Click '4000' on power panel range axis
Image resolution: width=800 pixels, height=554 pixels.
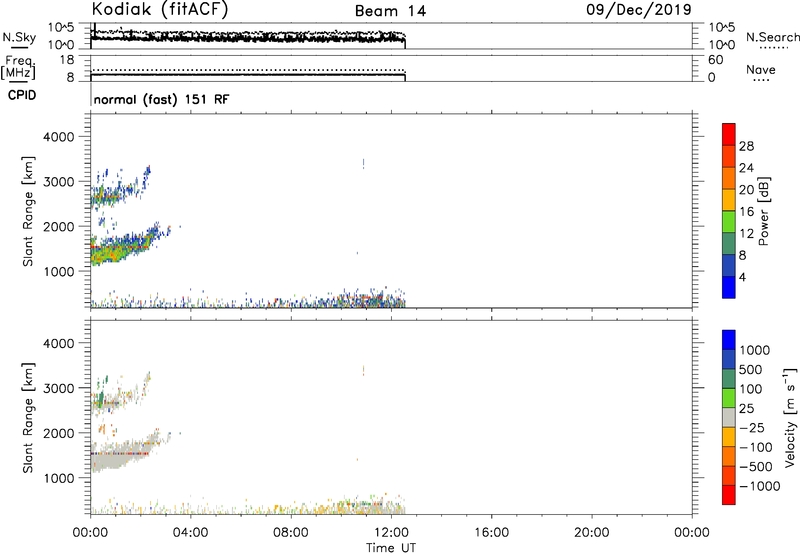(x=58, y=137)
